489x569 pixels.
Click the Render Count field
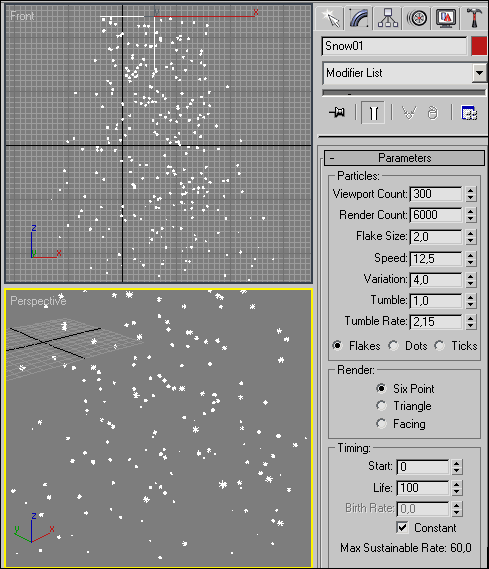click(436, 215)
